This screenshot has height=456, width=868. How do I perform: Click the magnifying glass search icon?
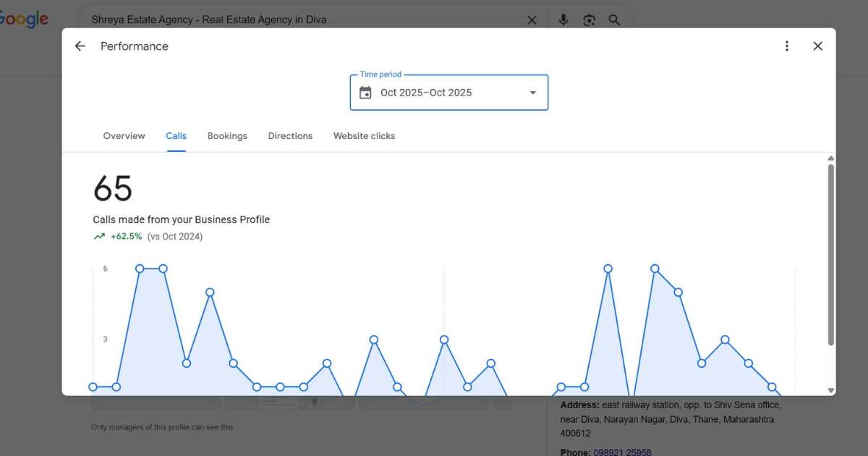click(x=614, y=20)
